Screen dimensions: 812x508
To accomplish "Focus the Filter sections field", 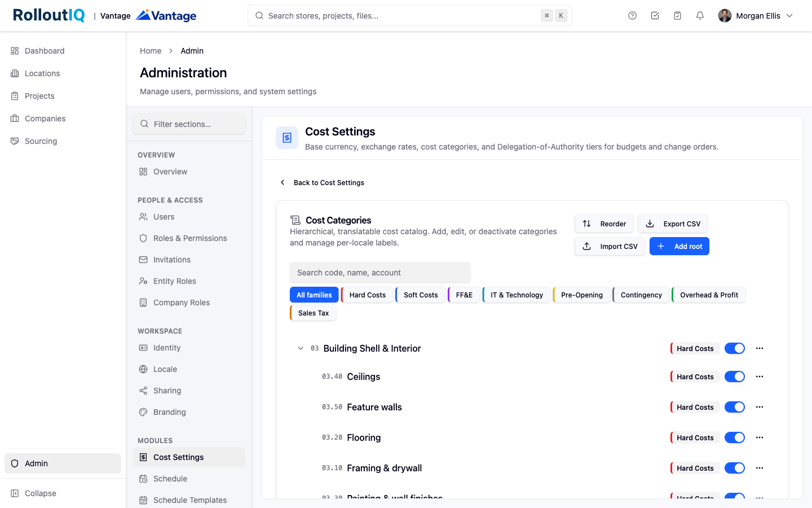I will click(189, 124).
